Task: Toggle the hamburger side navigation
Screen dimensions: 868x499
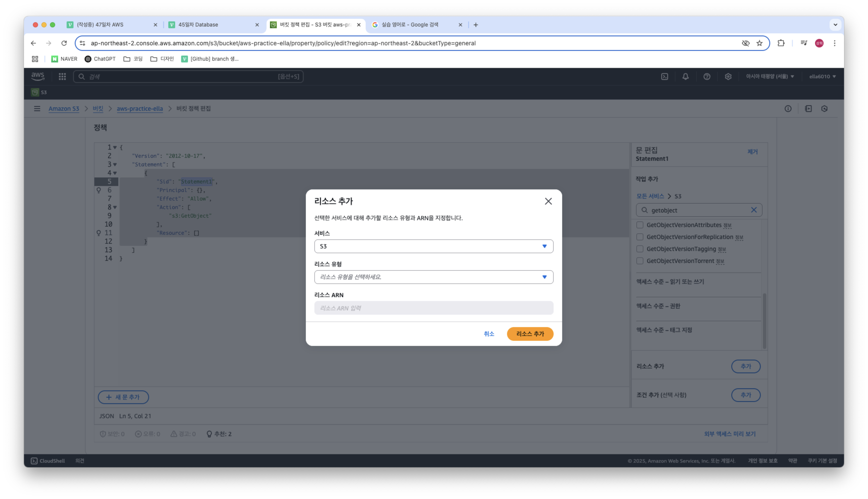Action: click(37, 109)
